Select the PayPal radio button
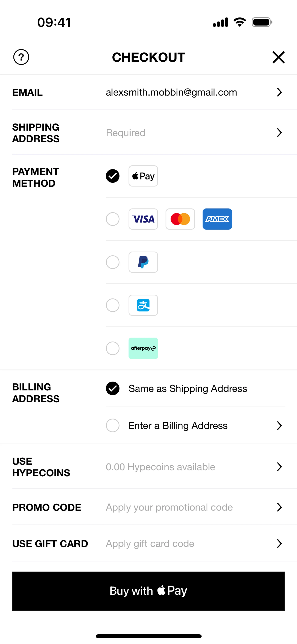Screen dimensions: 297x644 click(112, 262)
